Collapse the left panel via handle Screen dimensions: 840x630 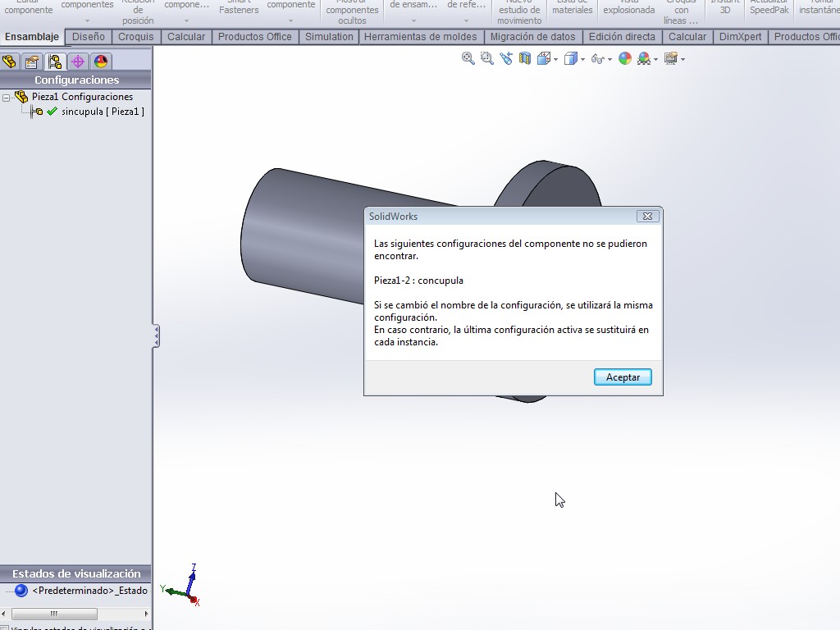pyautogui.click(x=156, y=336)
